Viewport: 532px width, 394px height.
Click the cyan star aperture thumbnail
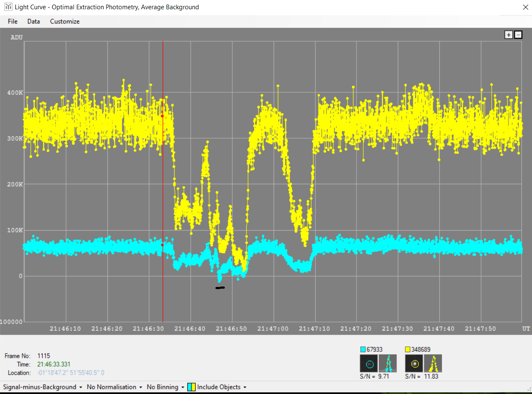369,363
